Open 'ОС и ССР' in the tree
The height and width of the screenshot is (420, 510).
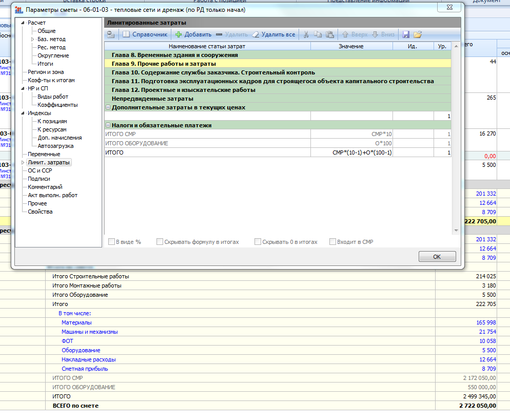40,170
